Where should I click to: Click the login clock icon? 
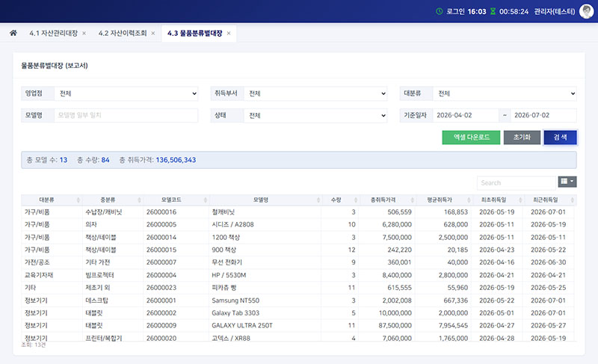[x=440, y=11]
